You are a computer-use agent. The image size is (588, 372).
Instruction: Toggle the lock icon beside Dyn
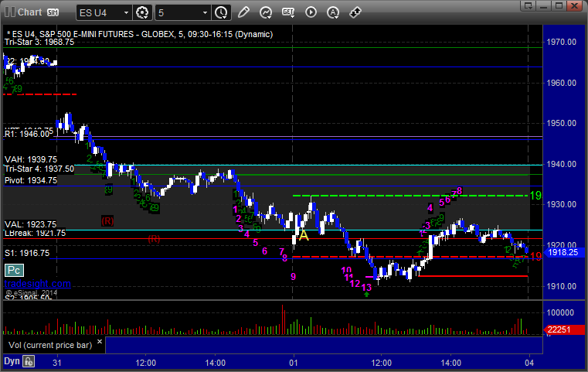[29, 361]
